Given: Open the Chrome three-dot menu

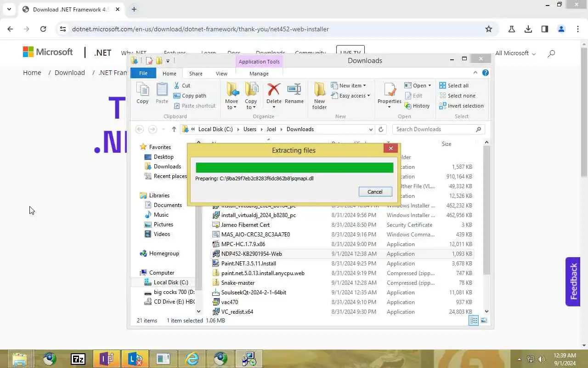Looking at the screenshot, I should pyautogui.click(x=578, y=29).
